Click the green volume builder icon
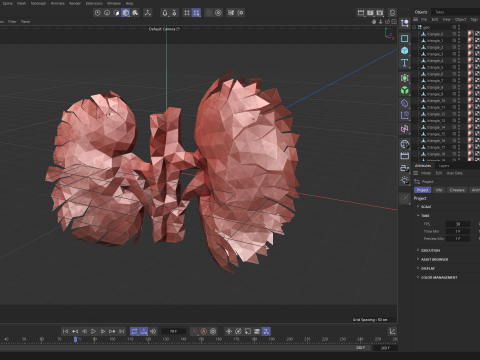The image size is (480, 360). [x=405, y=78]
